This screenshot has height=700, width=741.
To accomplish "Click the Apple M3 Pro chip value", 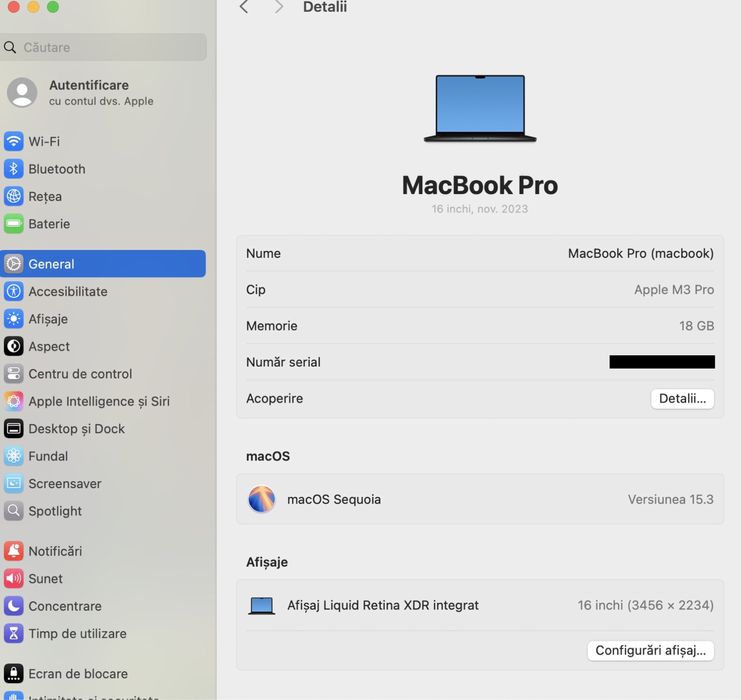I will point(674,290).
